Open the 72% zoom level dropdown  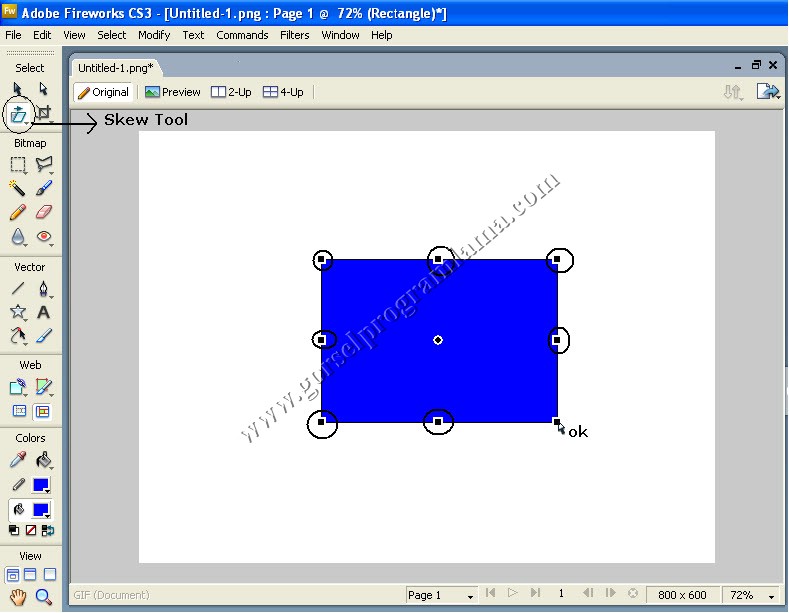pos(753,595)
